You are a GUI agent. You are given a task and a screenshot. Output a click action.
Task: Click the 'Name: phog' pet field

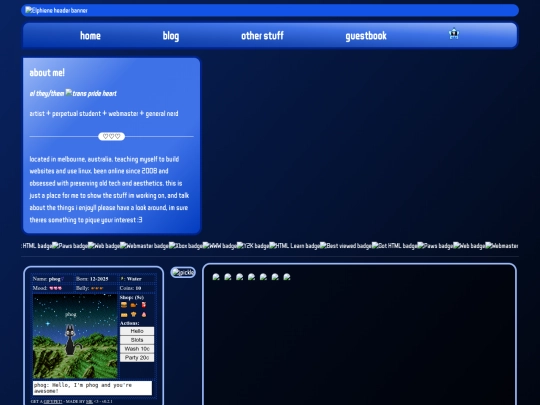[48, 279]
